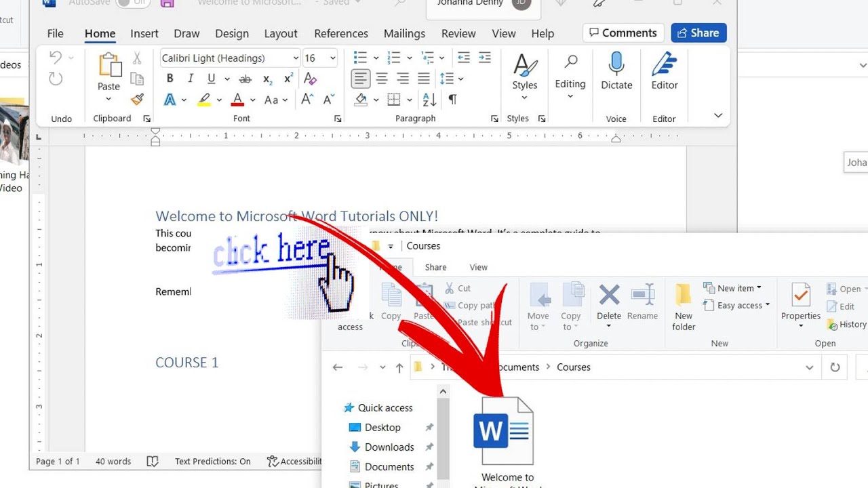The image size is (868, 488).
Task: Click the Redo arrow in Word
Action: (x=56, y=79)
